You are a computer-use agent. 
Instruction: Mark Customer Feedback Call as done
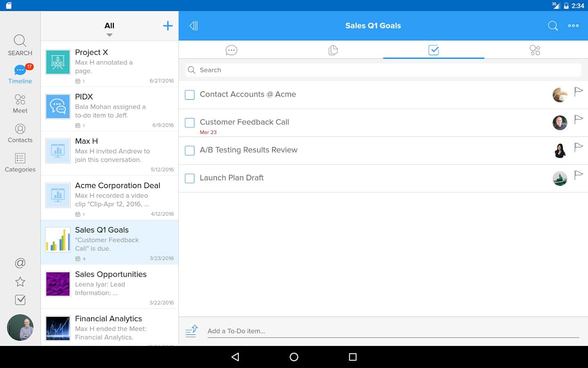pos(190,123)
